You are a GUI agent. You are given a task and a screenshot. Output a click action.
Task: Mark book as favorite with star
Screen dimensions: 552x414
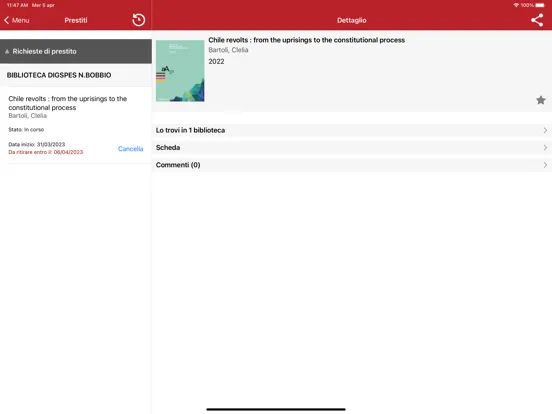click(x=541, y=100)
